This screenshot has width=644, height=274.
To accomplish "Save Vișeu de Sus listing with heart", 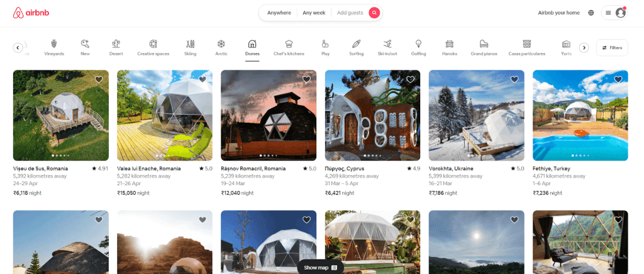I will (x=99, y=79).
